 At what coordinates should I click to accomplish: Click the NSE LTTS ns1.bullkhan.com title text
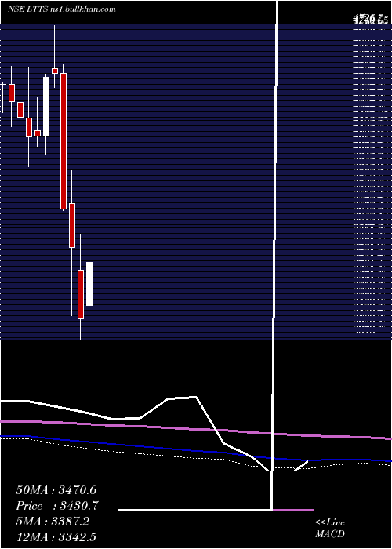pos(62,9)
